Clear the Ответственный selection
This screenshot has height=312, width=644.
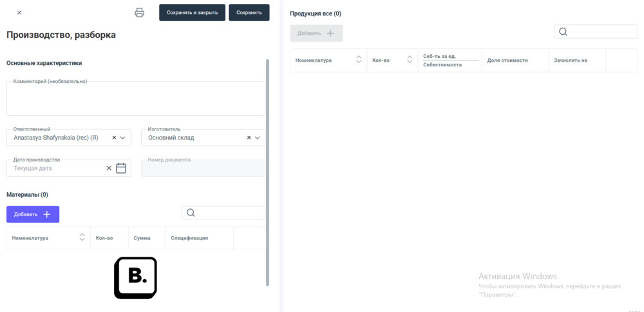[114, 138]
